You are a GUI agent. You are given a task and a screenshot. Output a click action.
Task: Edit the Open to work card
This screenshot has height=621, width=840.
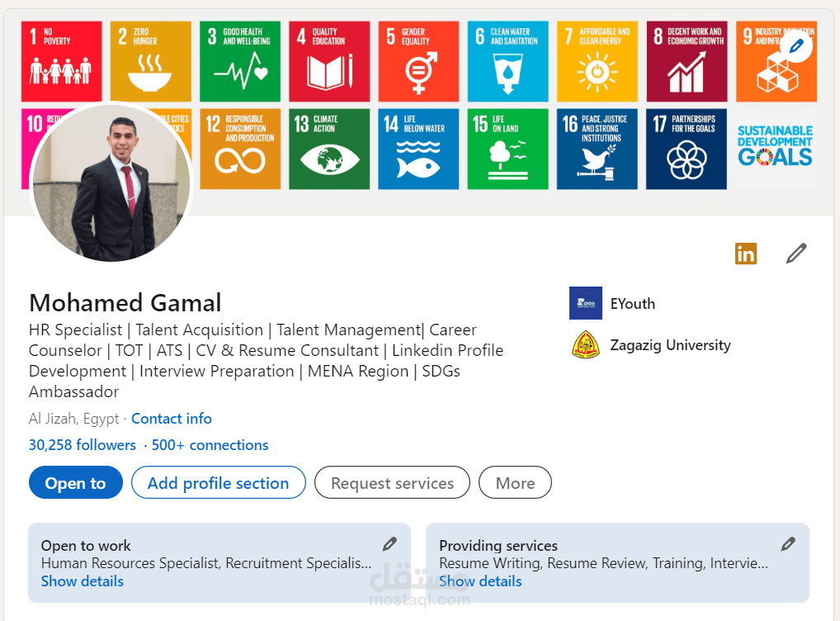pos(389,544)
